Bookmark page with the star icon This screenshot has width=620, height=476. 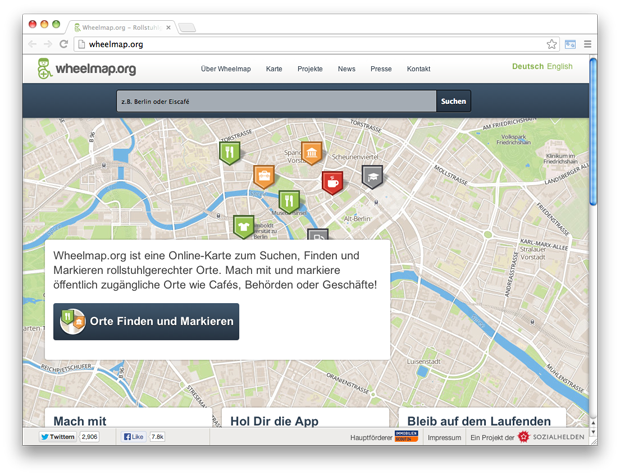pyautogui.click(x=552, y=44)
